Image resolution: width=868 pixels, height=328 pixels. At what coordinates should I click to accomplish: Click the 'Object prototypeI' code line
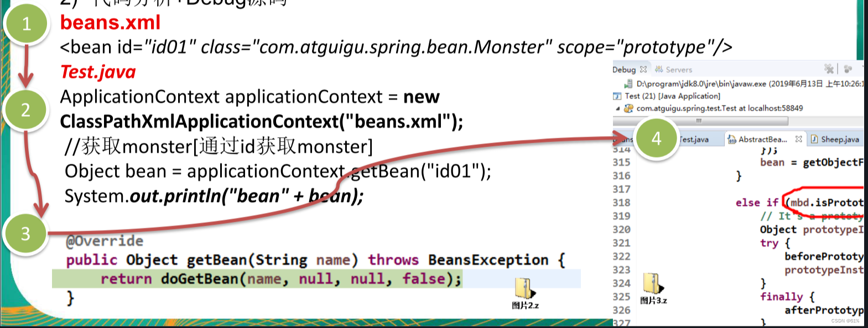point(812,230)
